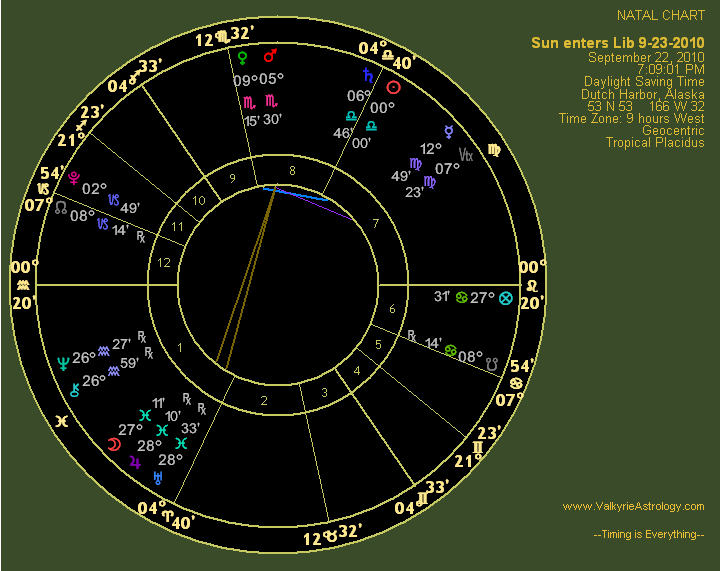This screenshot has height=571, width=724.
Task: Select the teal Neptune trident glyph
Action: click(63, 362)
